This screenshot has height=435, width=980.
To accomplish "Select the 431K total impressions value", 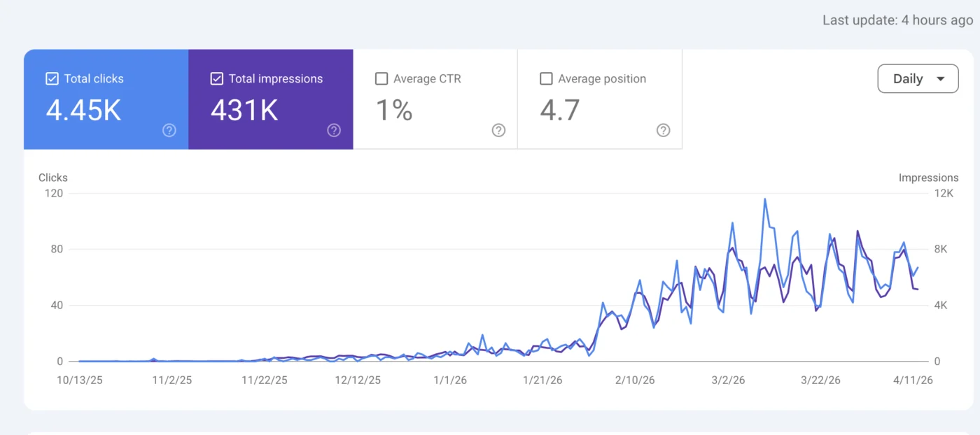I will tap(244, 110).
